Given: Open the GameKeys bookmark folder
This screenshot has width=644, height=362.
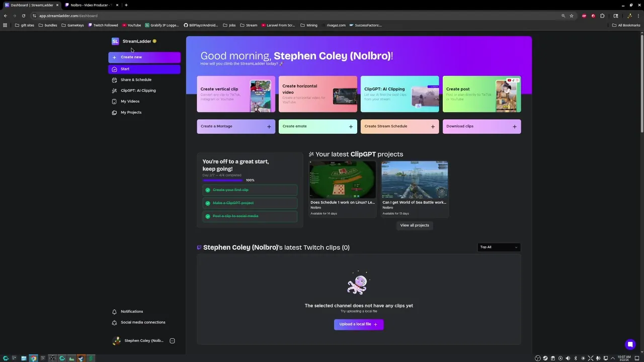Looking at the screenshot, I should pos(72,25).
